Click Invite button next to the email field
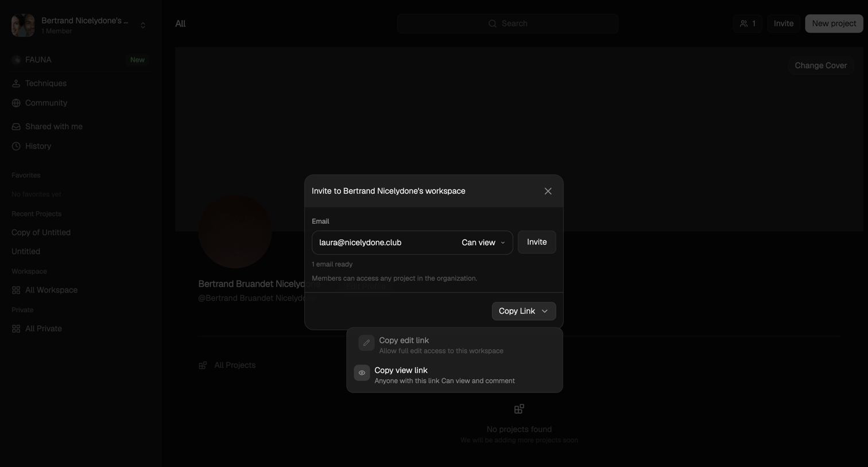 point(537,242)
